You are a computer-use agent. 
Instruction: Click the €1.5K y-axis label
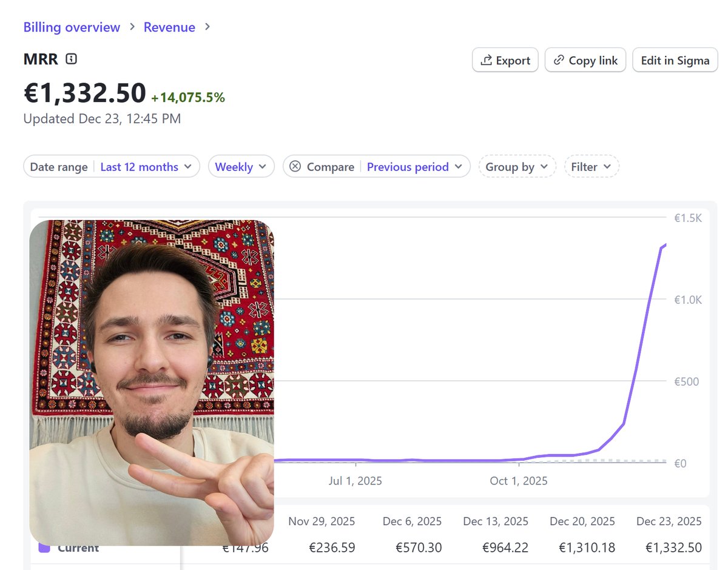[687, 218]
